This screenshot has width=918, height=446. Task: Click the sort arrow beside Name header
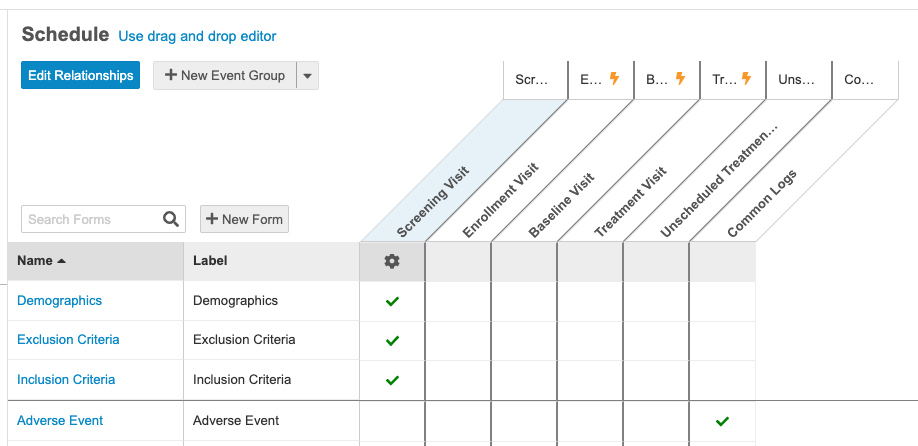point(62,261)
